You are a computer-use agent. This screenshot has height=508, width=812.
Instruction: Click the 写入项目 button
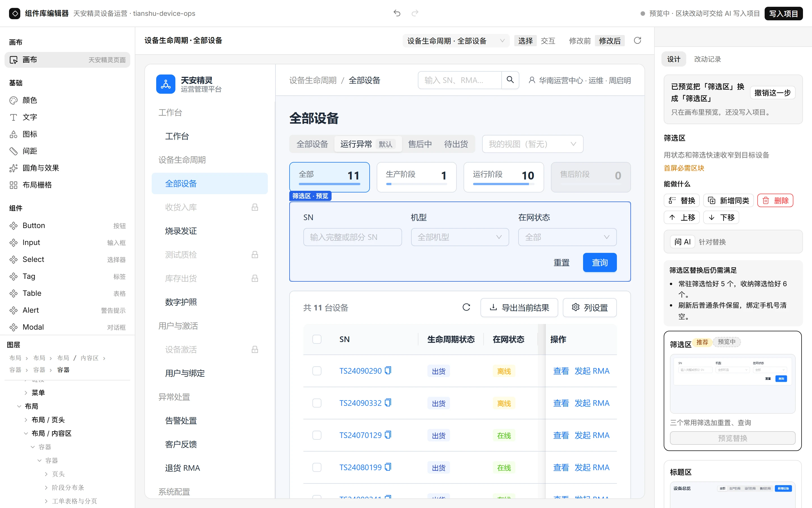coord(784,14)
